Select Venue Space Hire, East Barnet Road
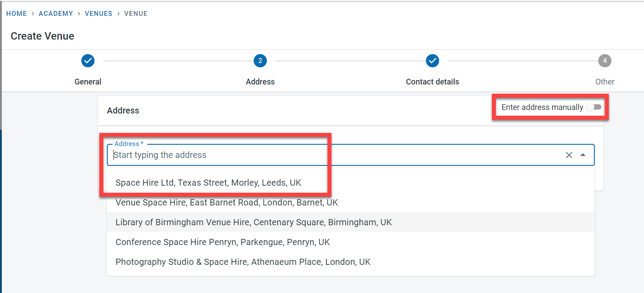The height and width of the screenshot is (293, 644). tap(227, 202)
